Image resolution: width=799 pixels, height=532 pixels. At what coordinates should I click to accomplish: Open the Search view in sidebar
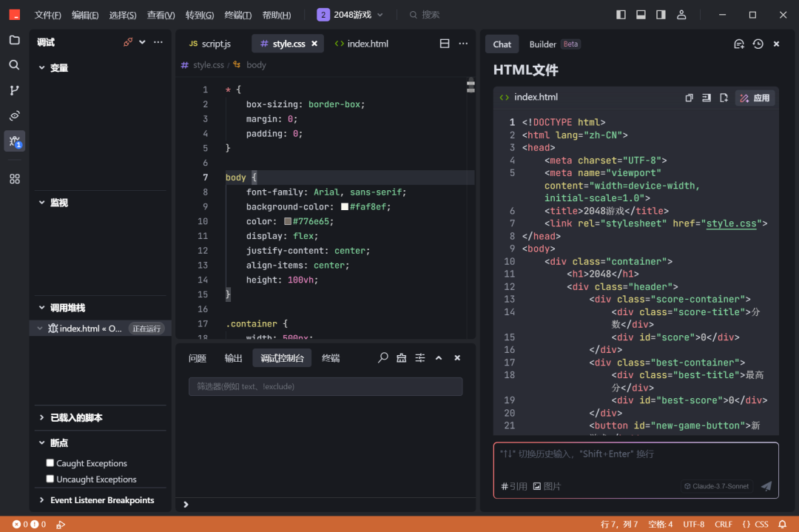[x=14, y=64]
